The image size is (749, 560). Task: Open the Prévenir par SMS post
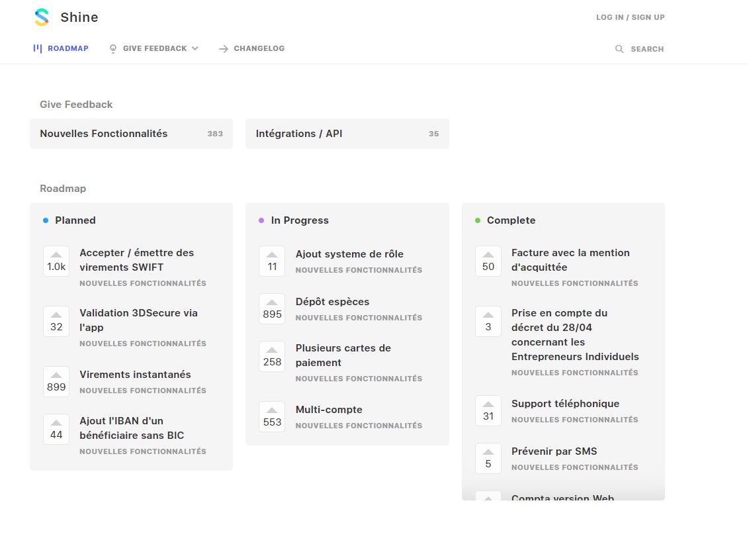pyautogui.click(x=554, y=451)
